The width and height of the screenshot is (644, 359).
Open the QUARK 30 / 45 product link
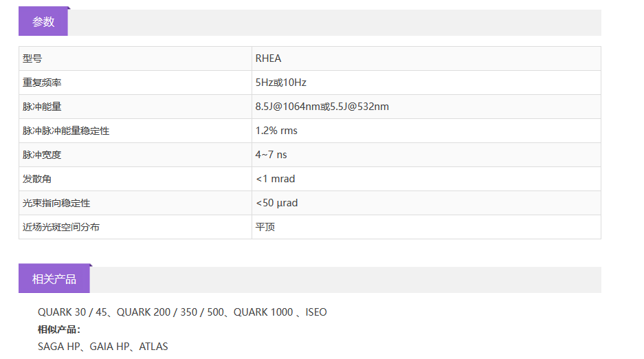[72, 312]
